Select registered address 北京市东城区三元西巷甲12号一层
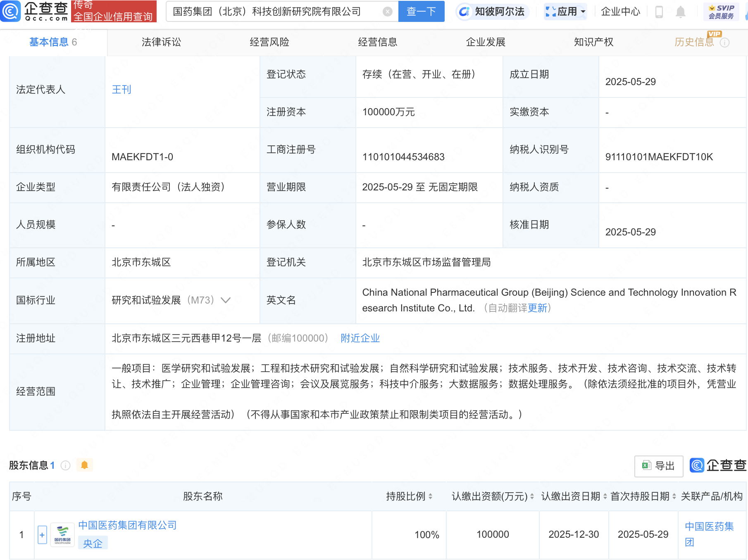 pos(186,338)
